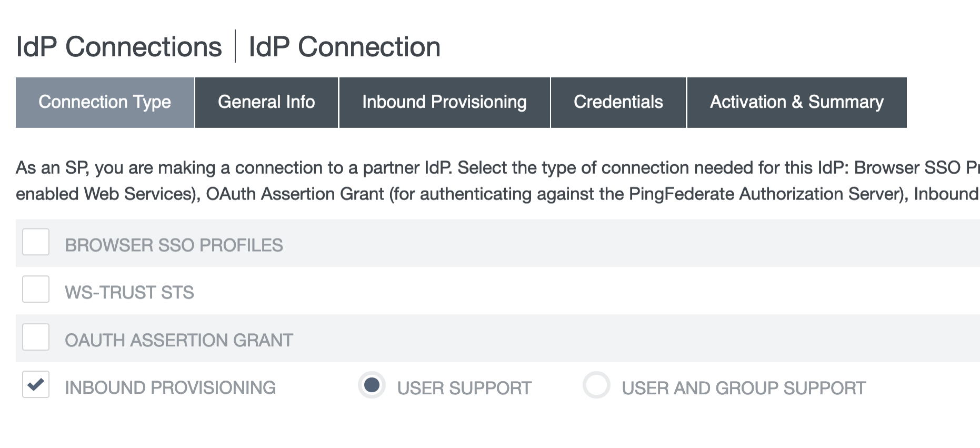Enable the Browser SSO Profiles checkbox
This screenshot has height=448, width=980.
(36, 242)
